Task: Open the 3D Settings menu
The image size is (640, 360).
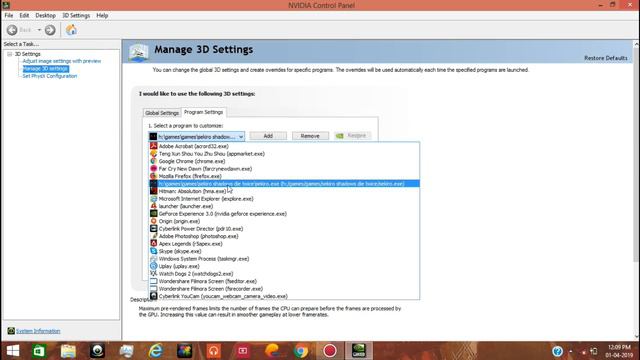Action: click(76, 16)
